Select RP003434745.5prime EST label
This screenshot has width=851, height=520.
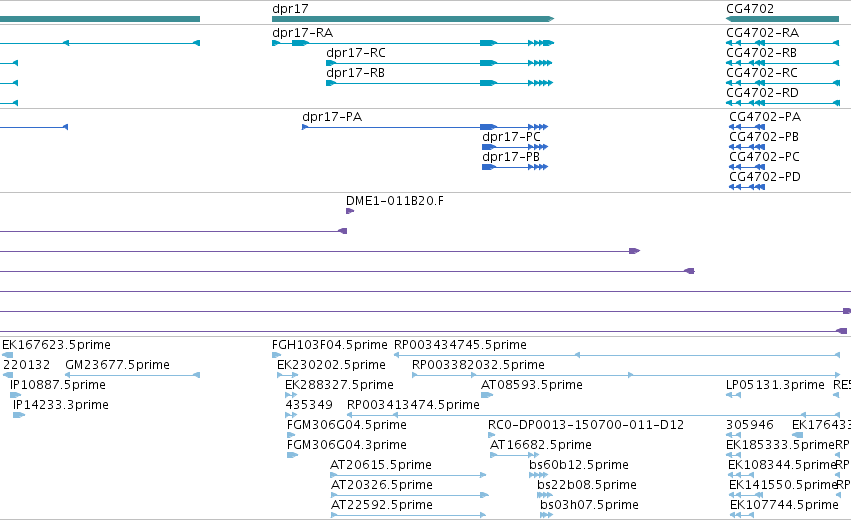tap(460, 345)
